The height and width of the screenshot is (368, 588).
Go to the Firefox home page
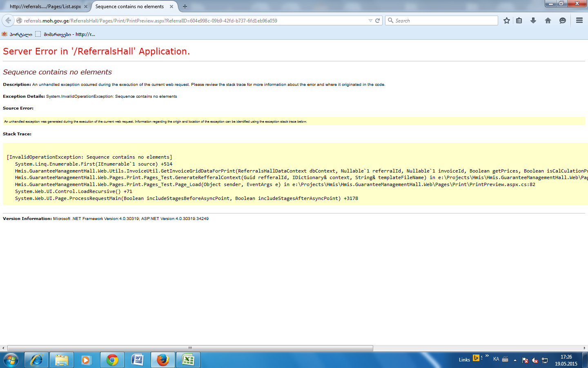[x=548, y=20]
